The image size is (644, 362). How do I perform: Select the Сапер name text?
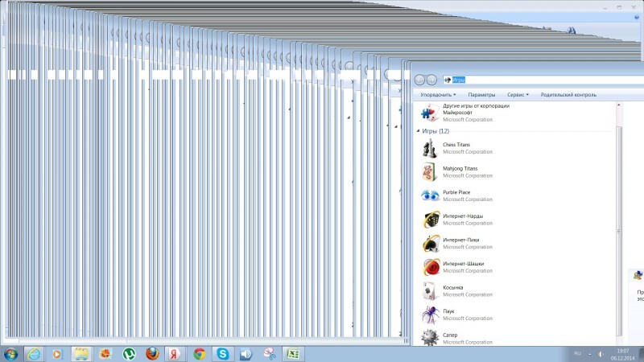point(450,335)
